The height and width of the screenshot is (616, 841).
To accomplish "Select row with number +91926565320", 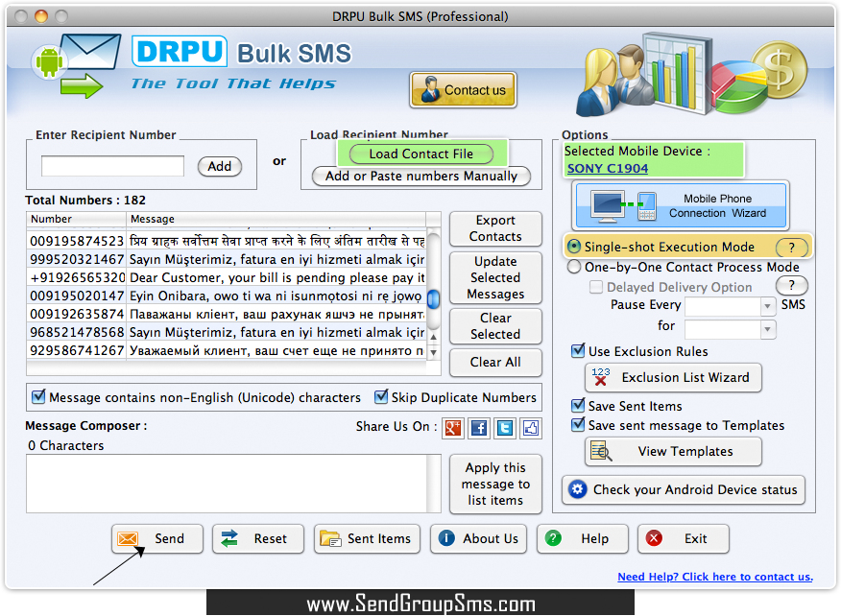I will pos(227,277).
